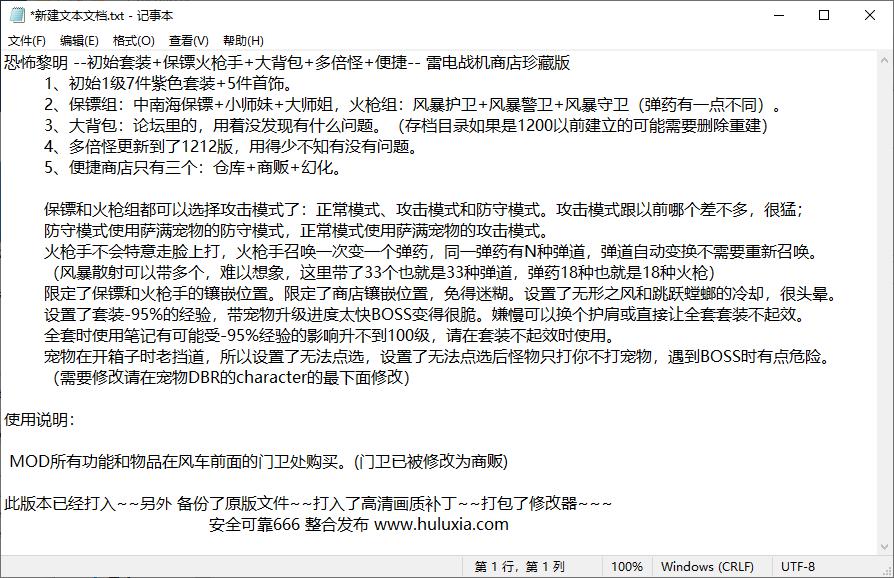Click line 宠物在开箱子时老挡道
894x578 pixels.
[438, 356]
